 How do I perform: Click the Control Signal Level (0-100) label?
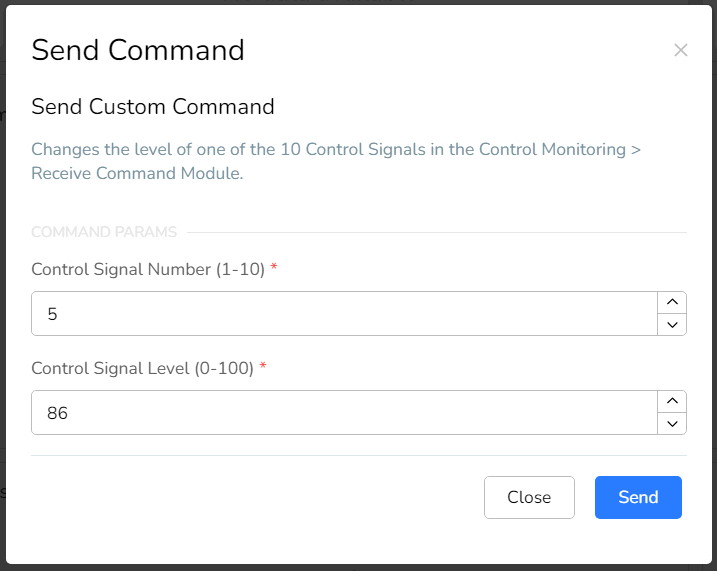click(142, 368)
